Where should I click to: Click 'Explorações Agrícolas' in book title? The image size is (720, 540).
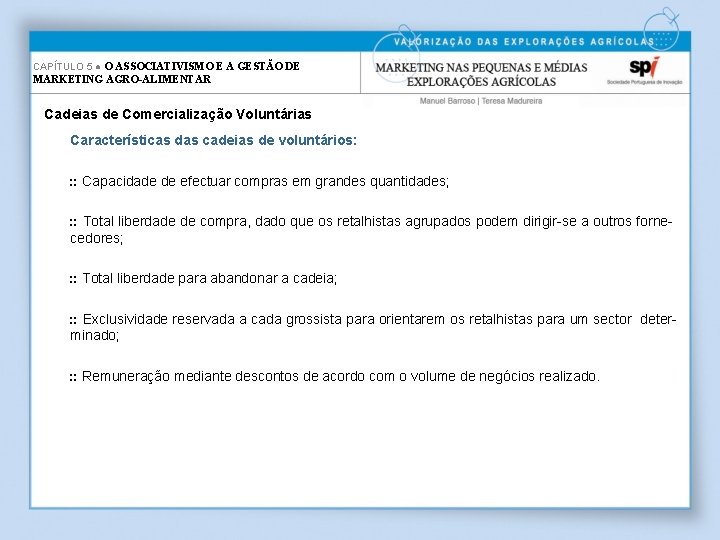[481, 82]
